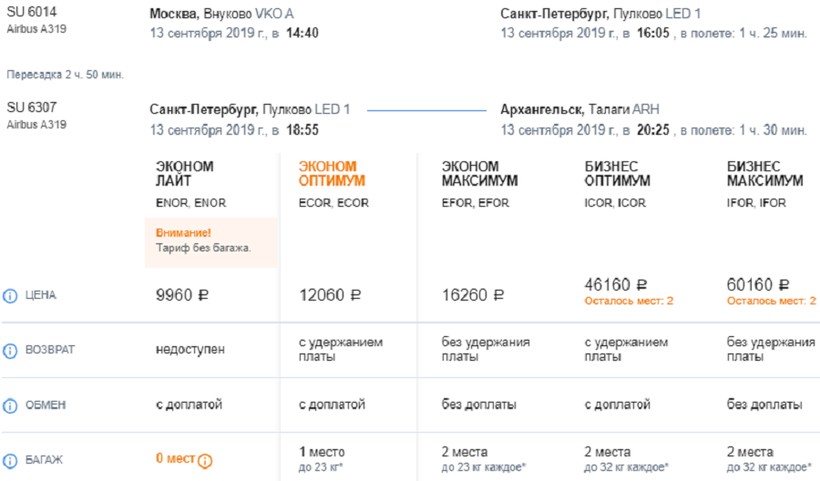
Task: Select the 16260 ₽ price
Action: click(473, 296)
